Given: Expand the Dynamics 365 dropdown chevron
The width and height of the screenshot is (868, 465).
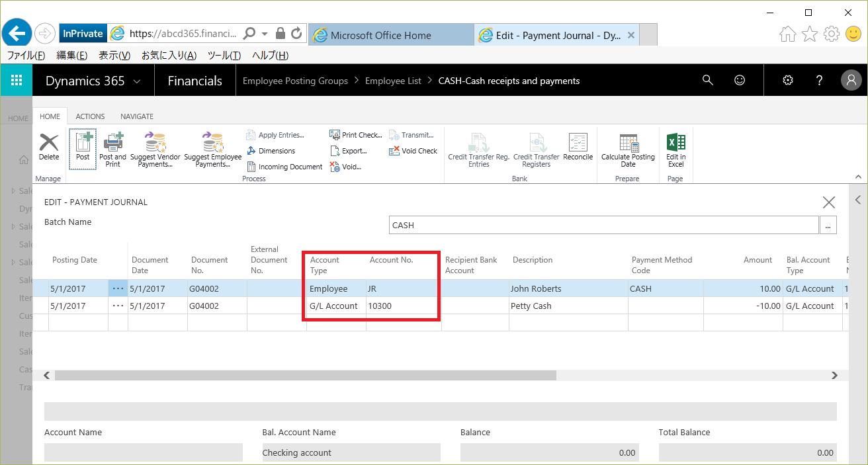Looking at the screenshot, I should (x=137, y=81).
